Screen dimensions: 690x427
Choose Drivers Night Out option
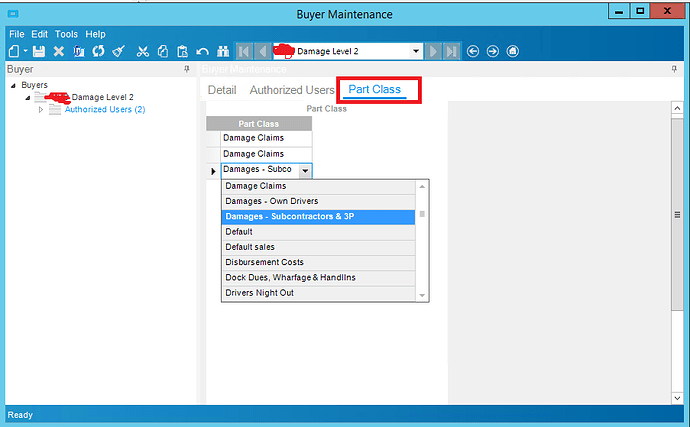(318, 293)
